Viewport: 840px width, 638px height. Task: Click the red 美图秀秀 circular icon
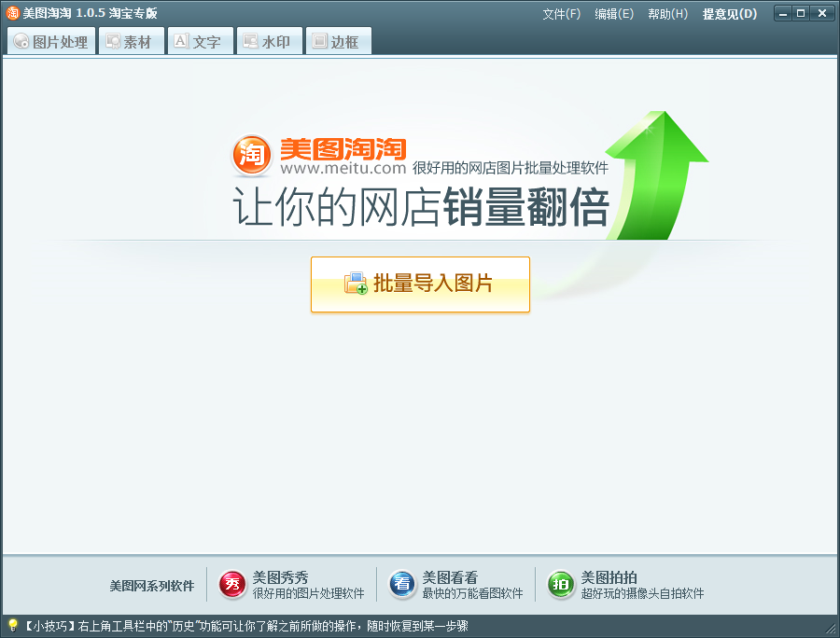click(x=231, y=582)
